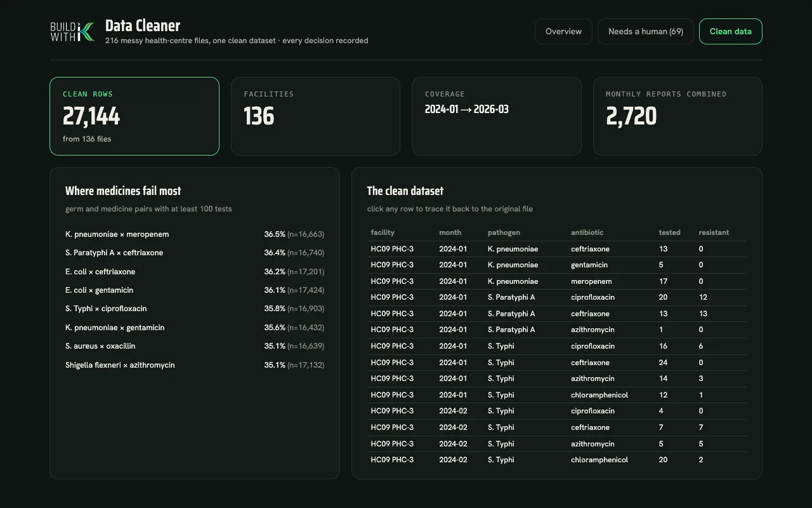The image size is (812, 508).
Task: Open 2024-02 S. Typhi ceftriaxone row
Action: 557,427
